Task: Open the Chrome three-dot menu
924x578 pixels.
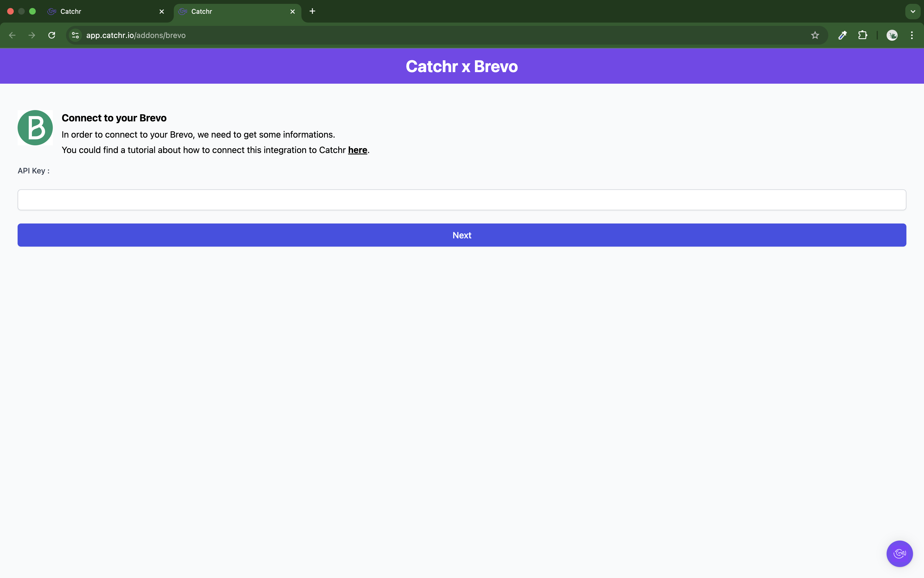Action: pos(912,35)
